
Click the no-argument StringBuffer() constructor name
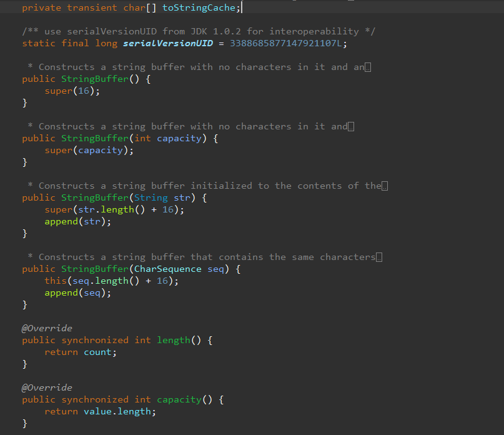click(x=95, y=79)
